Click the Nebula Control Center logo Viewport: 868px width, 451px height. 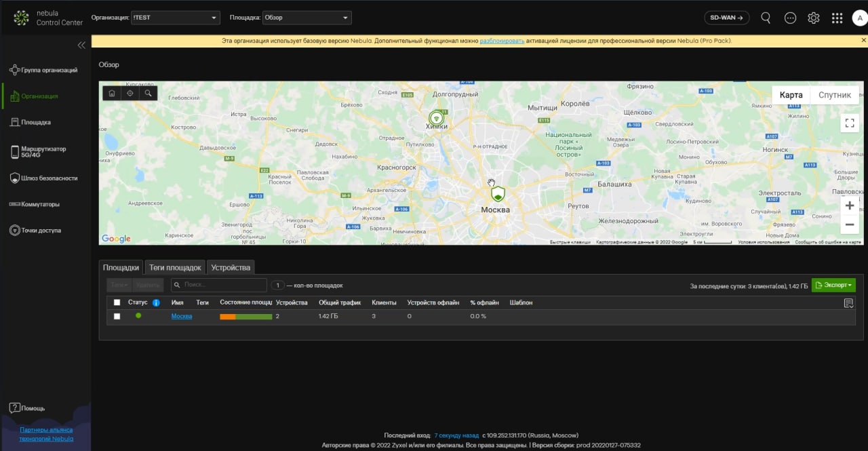coord(47,18)
